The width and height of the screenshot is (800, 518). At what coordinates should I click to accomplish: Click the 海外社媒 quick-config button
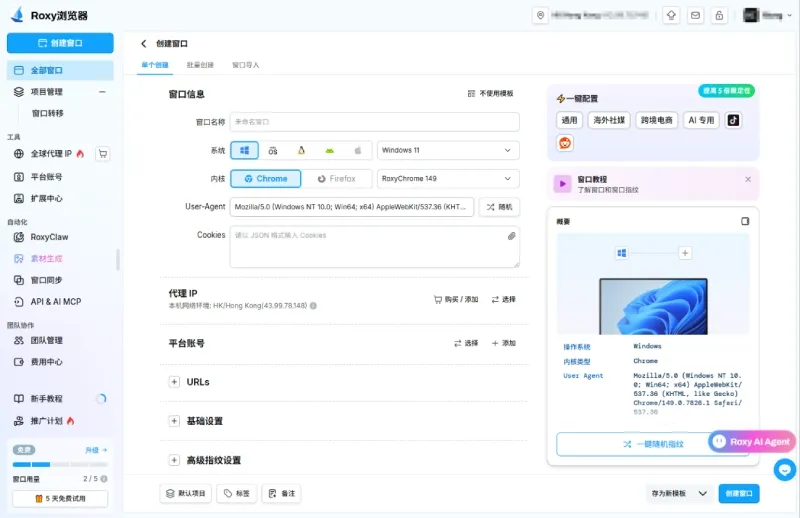coord(609,120)
